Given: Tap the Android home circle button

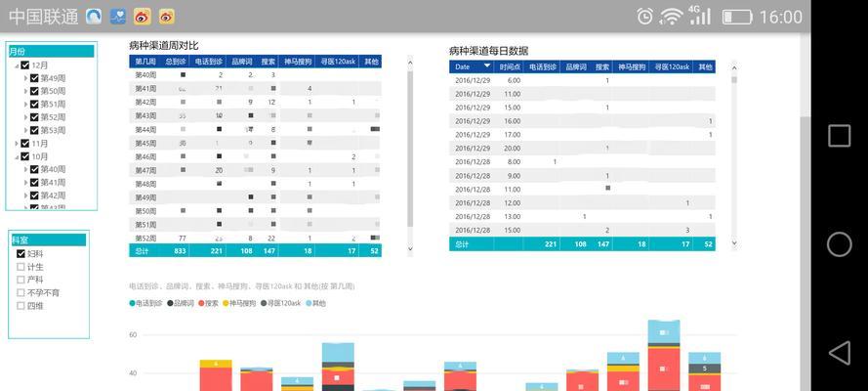Looking at the screenshot, I should tap(840, 244).
